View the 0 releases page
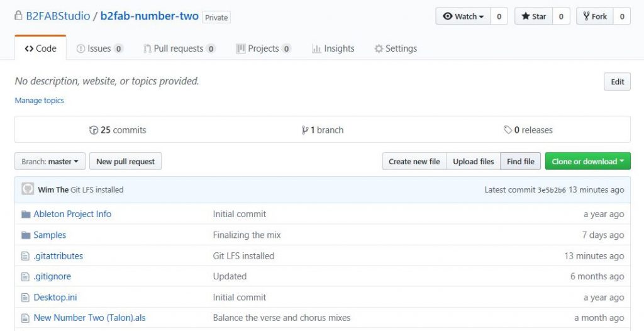Viewport: 644px width, 331px height. click(528, 130)
